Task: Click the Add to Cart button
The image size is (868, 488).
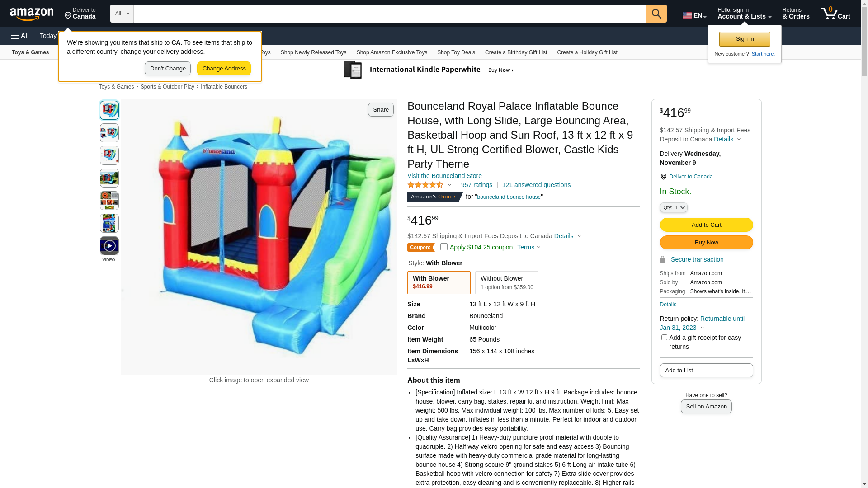Action: pos(706,225)
